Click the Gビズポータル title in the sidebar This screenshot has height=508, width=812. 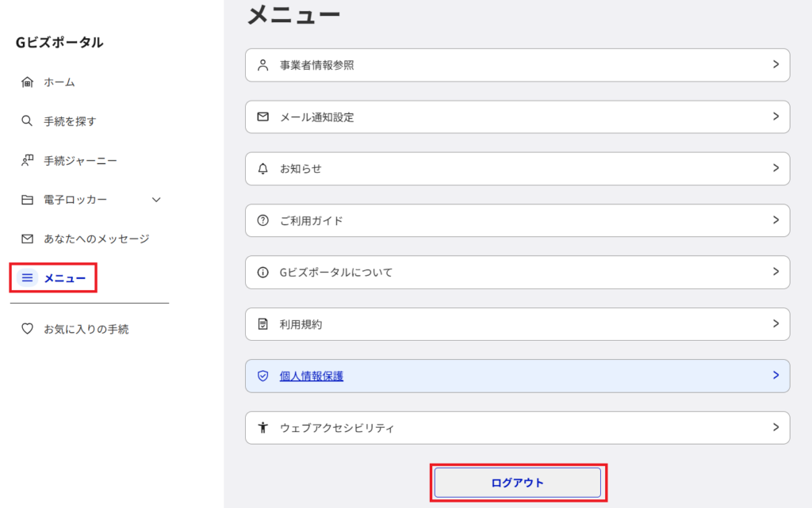click(x=59, y=43)
